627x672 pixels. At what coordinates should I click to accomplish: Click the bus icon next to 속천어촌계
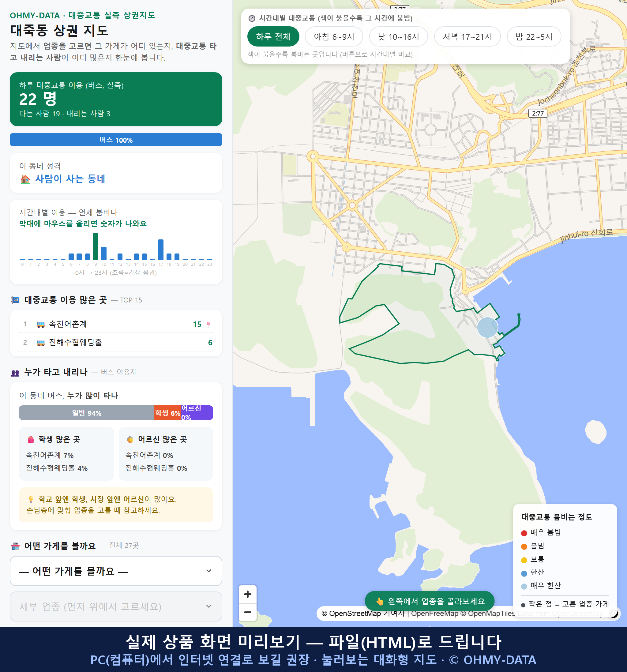tap(40, 325)
